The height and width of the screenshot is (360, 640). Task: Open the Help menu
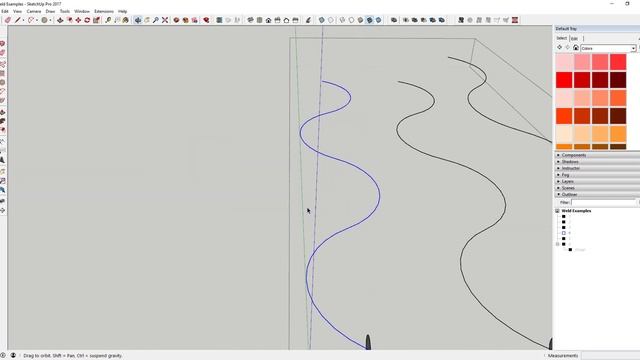point(122,11)
